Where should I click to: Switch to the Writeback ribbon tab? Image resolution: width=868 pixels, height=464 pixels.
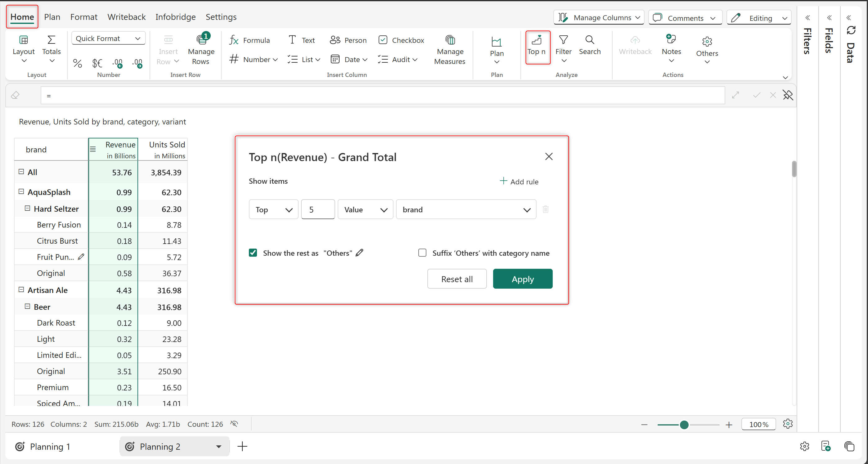pos(126,17)
